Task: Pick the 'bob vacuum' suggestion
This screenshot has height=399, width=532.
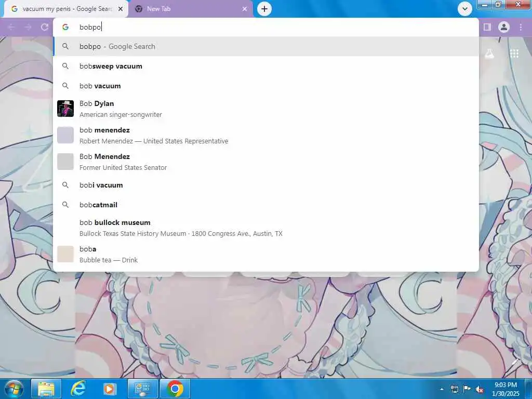Action: pos(266,86)
